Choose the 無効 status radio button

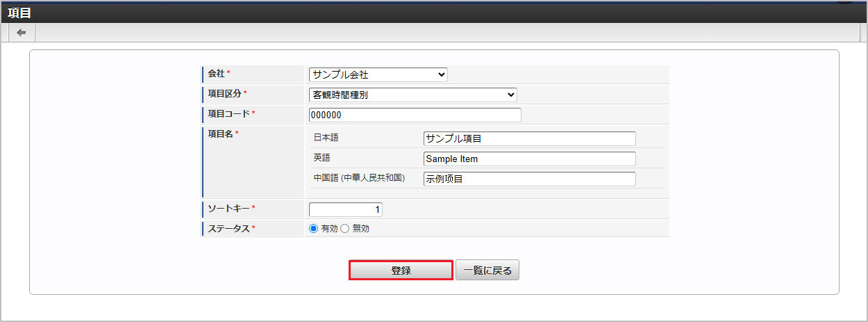point(344,229)
